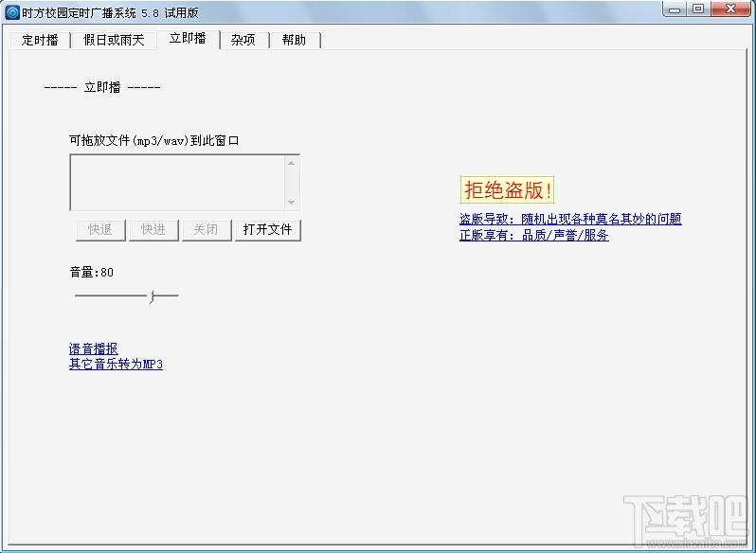Open the 帮助 tab
Screen dimensions: 756x553
294,40
